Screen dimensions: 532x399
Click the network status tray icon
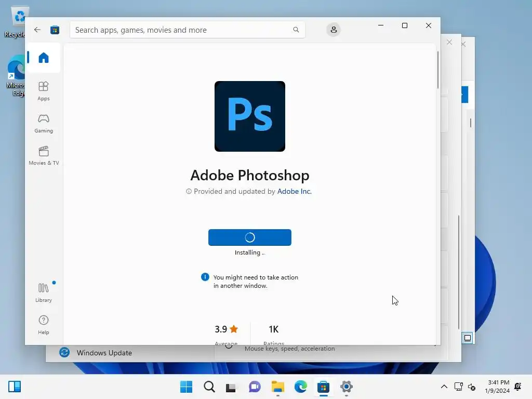tap(458, 387)
